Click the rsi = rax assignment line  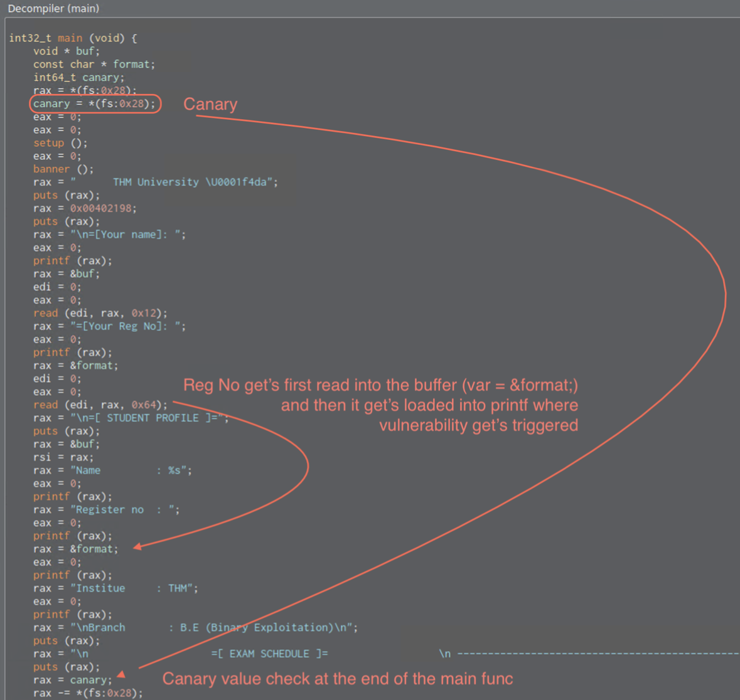coord(63,457)
